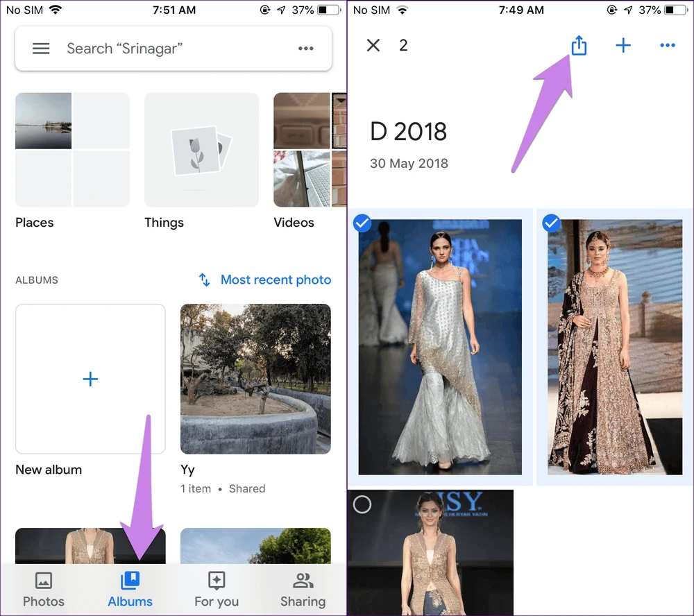Switch to the Photos tab
Image resolution: width=694 pixels, height=616 pixels.
[x=43, y=590]
